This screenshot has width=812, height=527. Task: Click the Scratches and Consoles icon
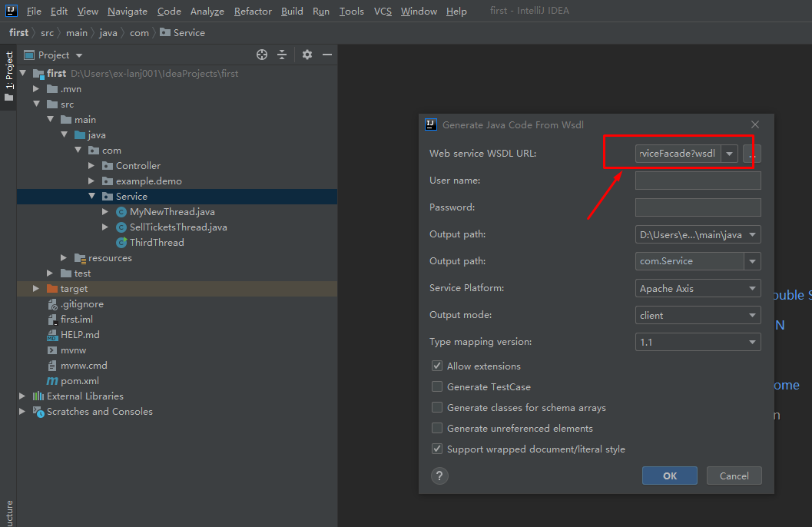38,412
